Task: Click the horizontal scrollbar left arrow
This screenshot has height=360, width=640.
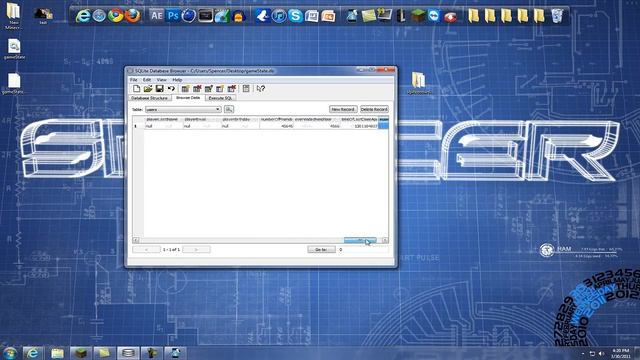Action: 136,240
